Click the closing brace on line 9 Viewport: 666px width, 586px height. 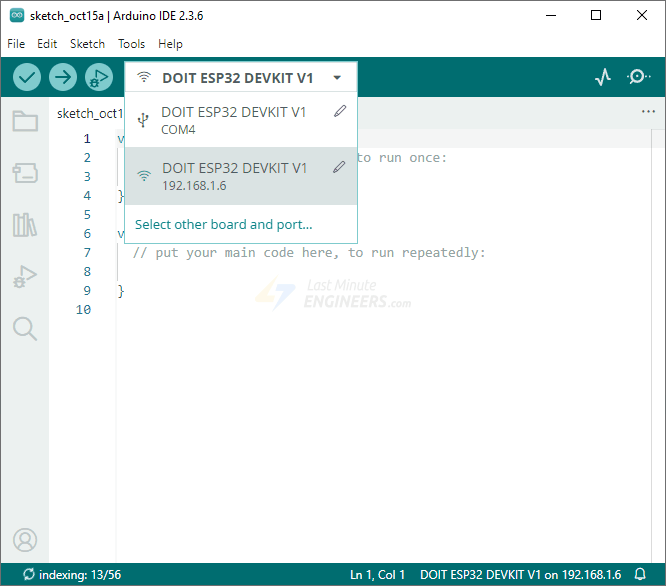[x=121, y=291]
